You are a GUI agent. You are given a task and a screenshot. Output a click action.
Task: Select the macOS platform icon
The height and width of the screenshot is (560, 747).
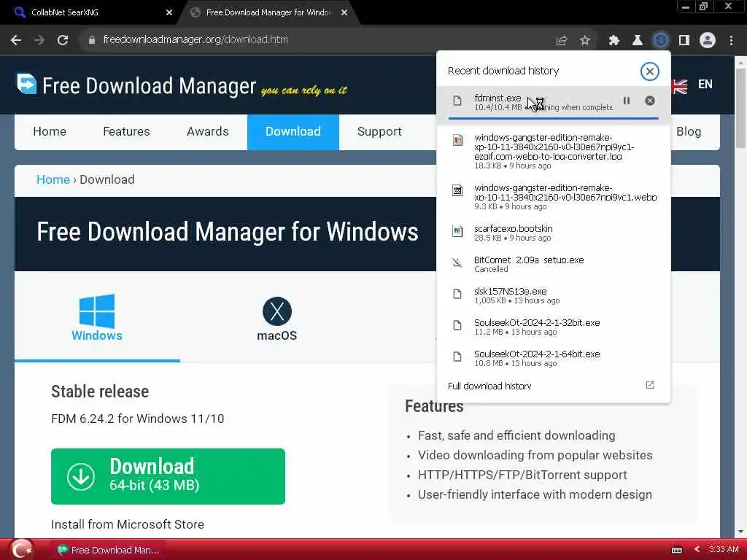276,311
